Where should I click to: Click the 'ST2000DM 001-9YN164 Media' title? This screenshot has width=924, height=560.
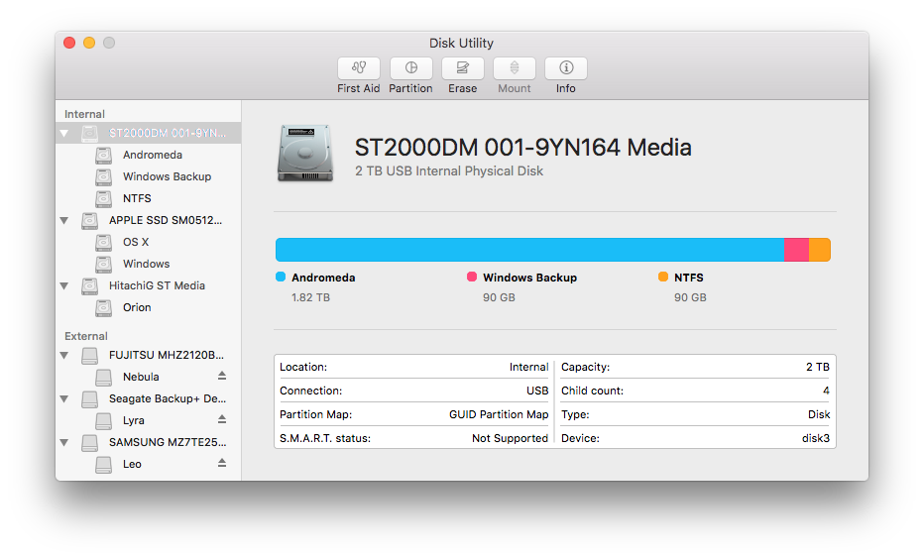[522, 148]
